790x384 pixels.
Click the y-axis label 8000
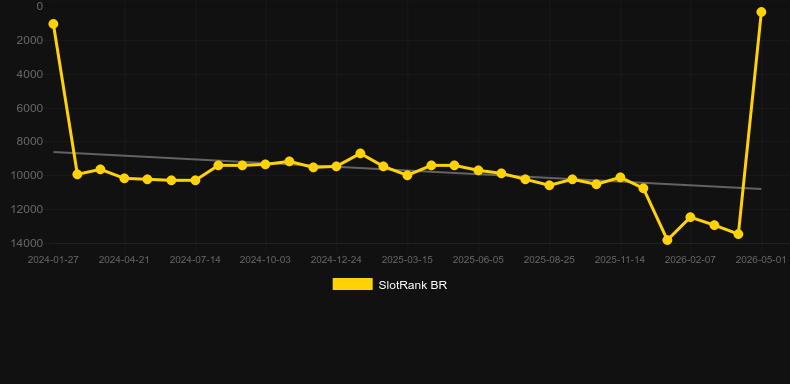click(30, 142)
